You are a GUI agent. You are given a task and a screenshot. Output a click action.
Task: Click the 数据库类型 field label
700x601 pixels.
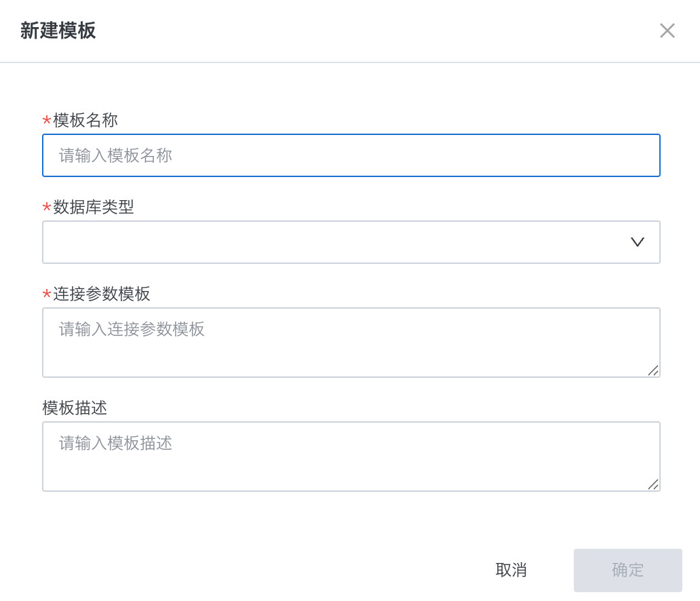point(94,208)
